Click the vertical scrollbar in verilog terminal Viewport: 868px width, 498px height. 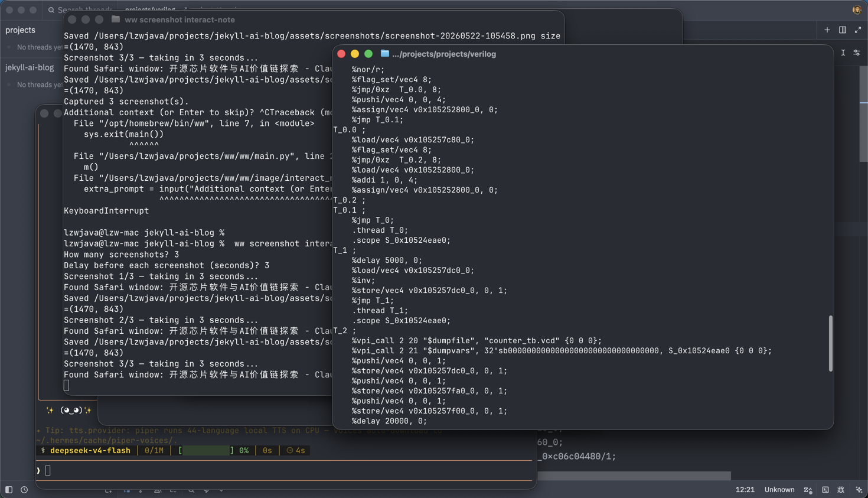point(831,343)
